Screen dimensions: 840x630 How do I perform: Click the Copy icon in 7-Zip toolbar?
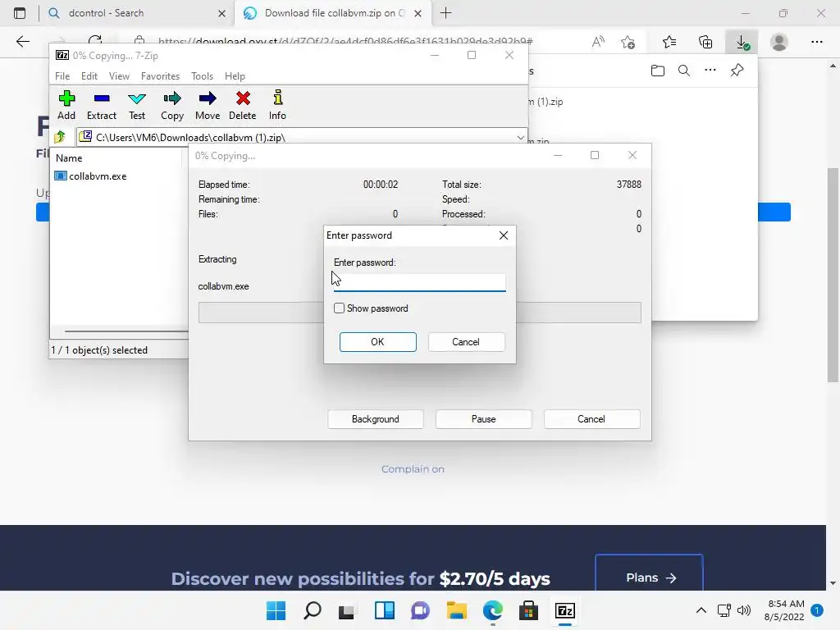point(172,105)
